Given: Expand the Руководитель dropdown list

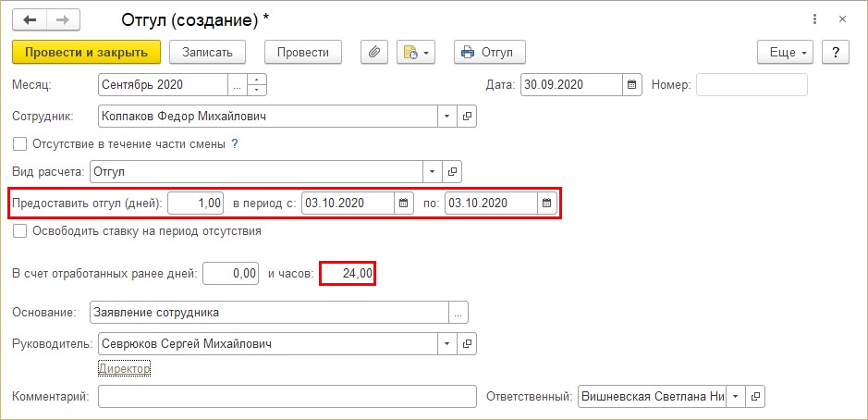Looking at the screenshot, I should click(x=446, y=343).
